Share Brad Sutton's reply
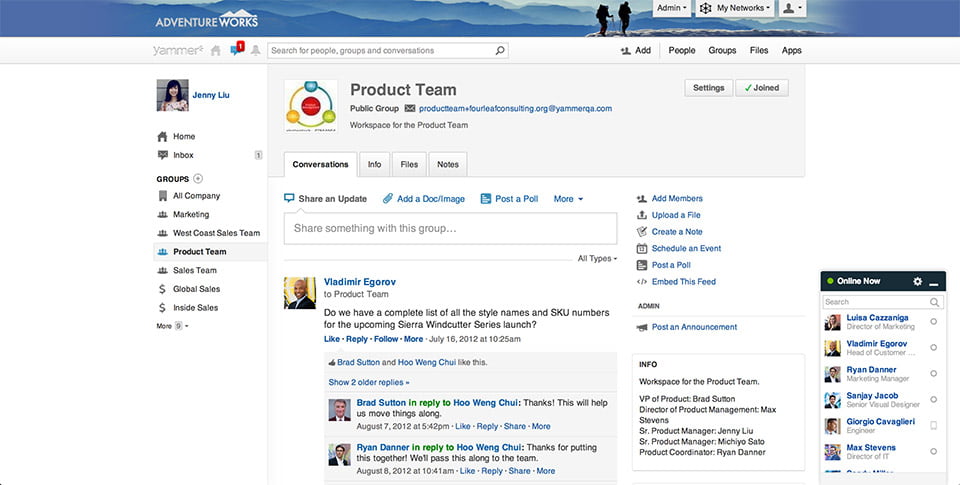This screenshot has height=485, width=960. (514, 426)
